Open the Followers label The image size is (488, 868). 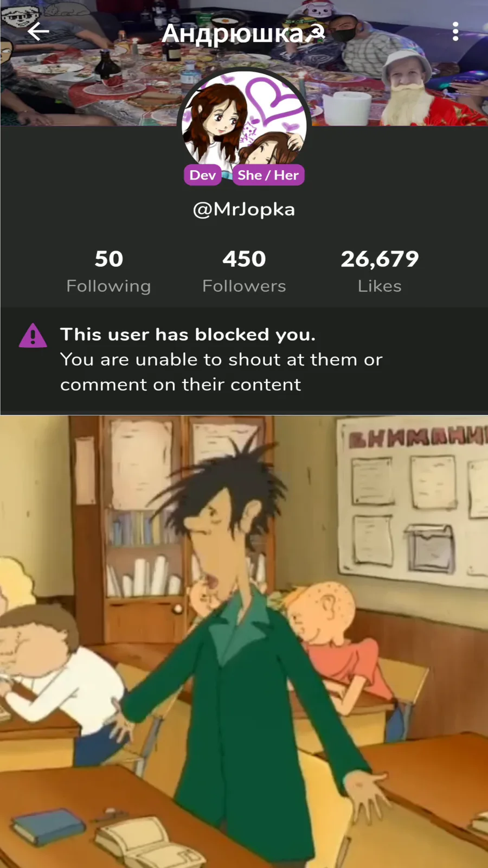click(244, 286)
